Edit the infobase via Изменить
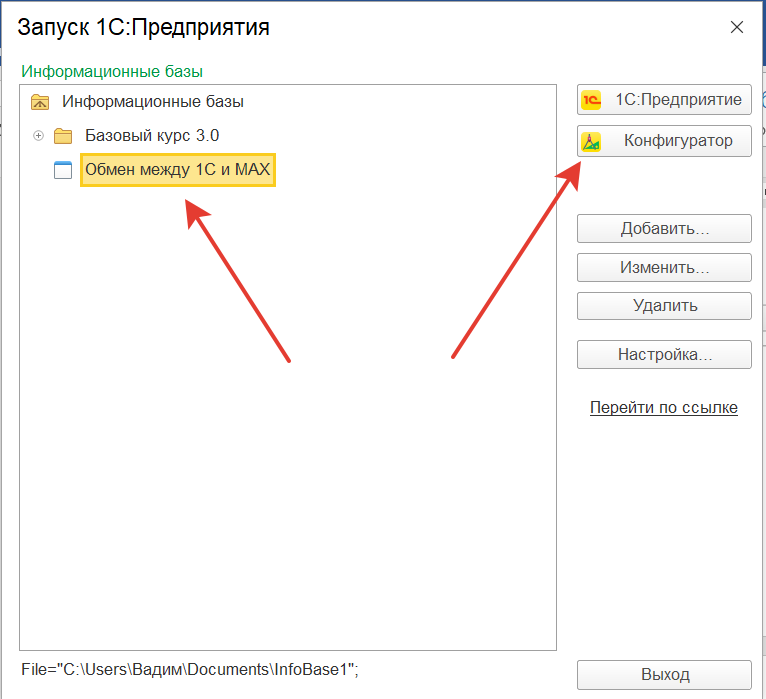The height and width of the screenshot is (699, 766). pyautogui.click(x=664, y=267)
